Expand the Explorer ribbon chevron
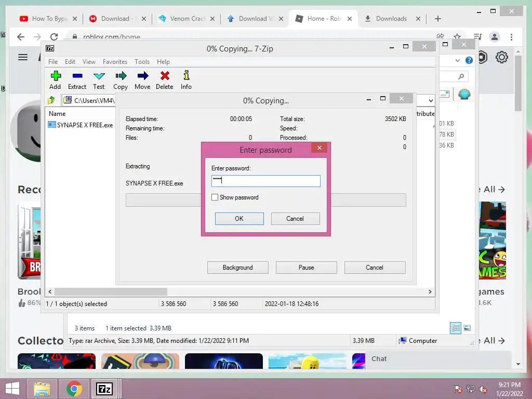Image resolution: width=532 pixels, height=399 pixels. pyautogui.click(x=458, y=60)
